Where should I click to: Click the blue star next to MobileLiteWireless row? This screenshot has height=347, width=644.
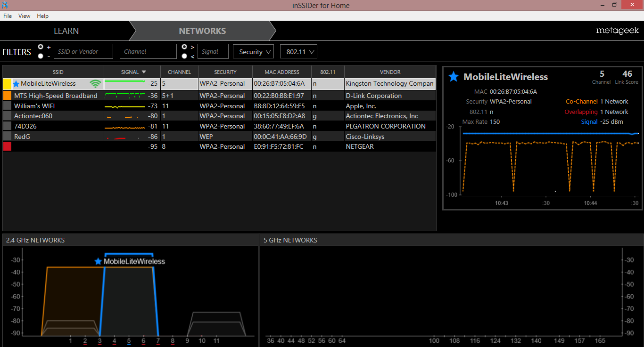point(16,84)
